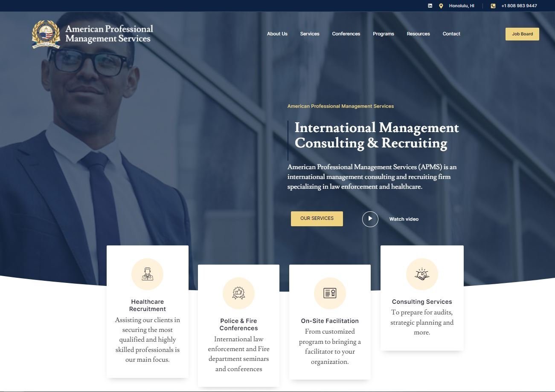Screen dimensions: 555x392
Task: Open the LinkedIn icon in top bar
Action: point(430,6)
